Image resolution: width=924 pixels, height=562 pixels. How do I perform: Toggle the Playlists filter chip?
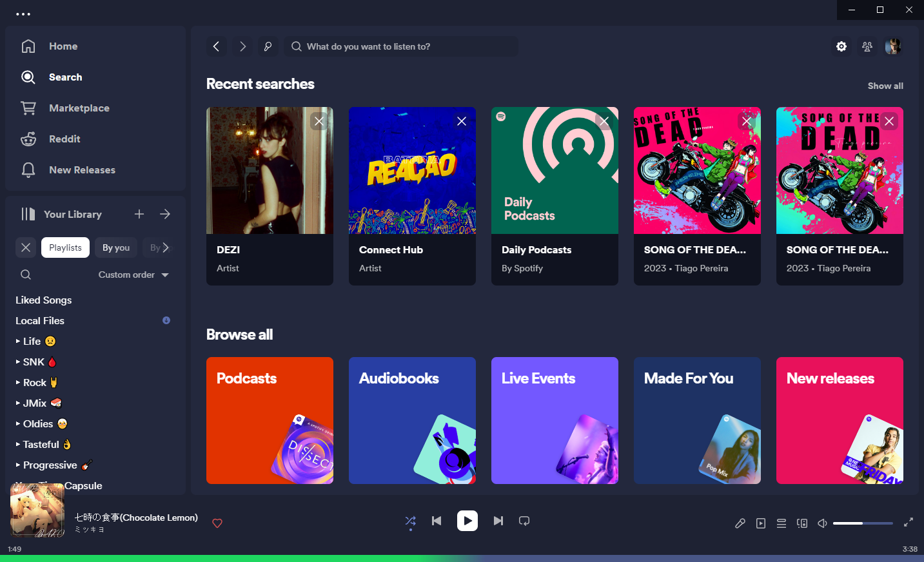point(66,247)
